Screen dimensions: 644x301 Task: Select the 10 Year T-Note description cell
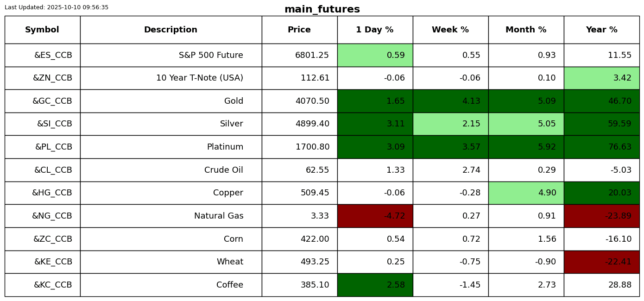[199, 78]
